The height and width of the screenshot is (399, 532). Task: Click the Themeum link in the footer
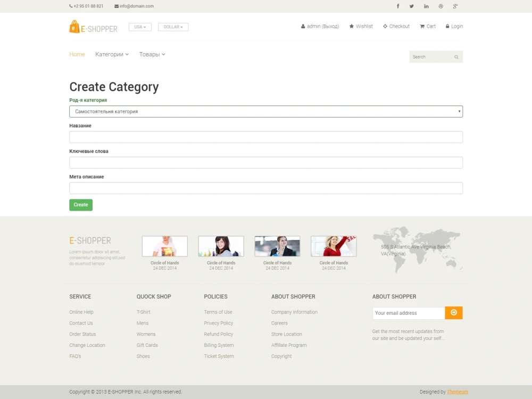tap(457, 392)
